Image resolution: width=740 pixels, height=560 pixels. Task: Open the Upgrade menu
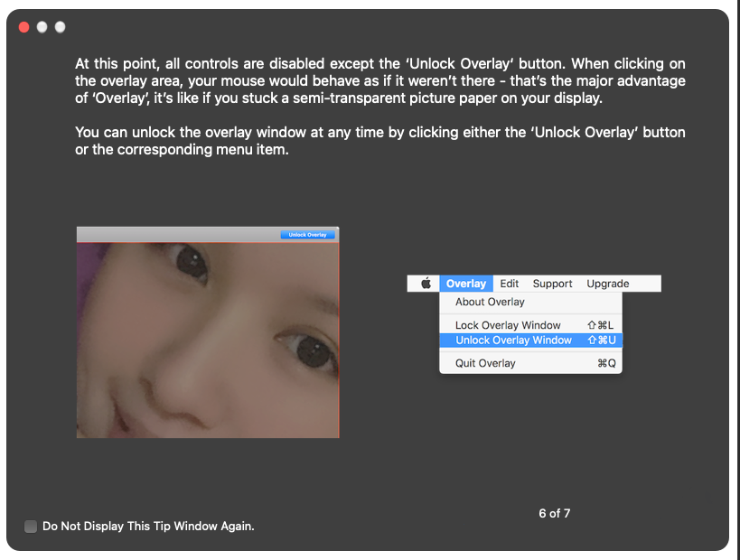[x=607, y=284]
